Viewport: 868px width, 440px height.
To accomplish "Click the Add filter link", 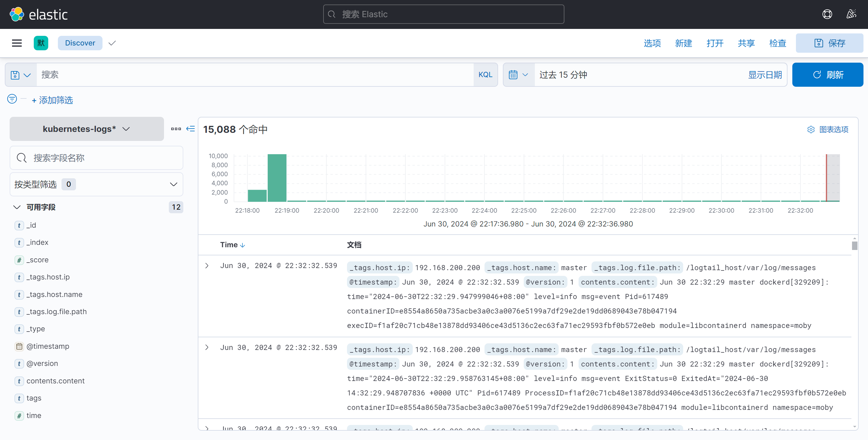I will point(52,100).
